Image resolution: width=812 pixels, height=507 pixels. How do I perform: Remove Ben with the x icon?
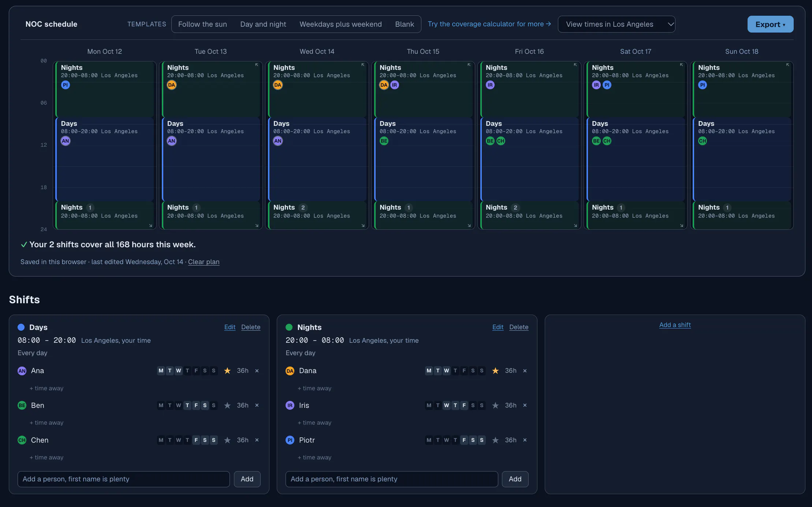click(x=257, y=405)
